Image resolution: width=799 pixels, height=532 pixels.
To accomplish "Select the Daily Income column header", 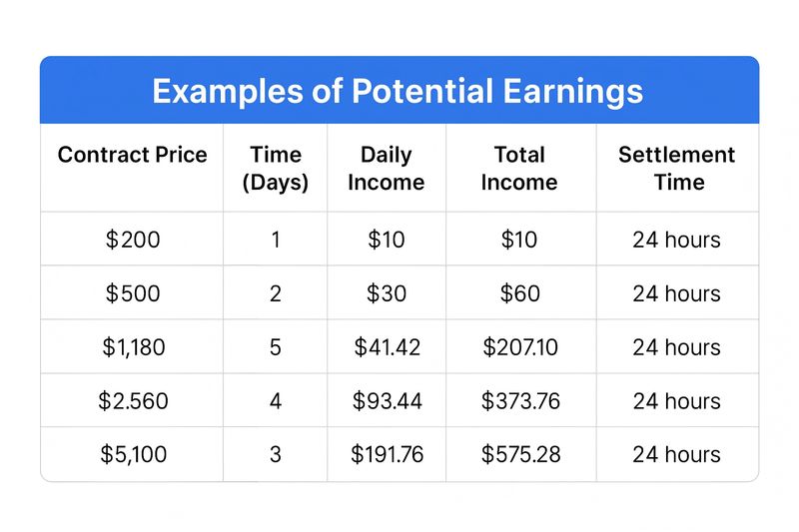I will [x=387, y=168].
